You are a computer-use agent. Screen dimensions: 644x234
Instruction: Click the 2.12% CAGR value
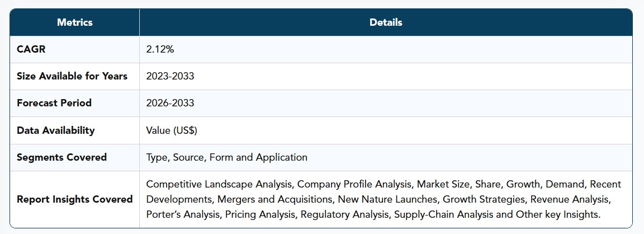click(160, 49)
